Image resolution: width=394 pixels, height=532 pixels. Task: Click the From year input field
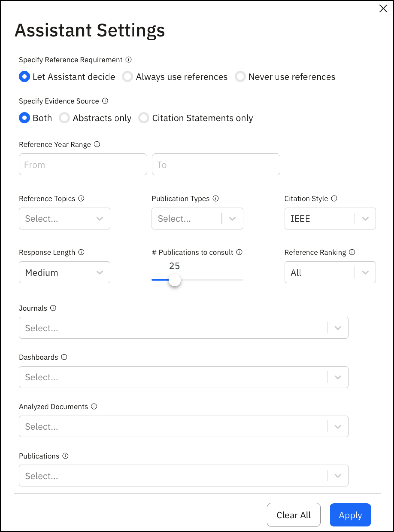click(x=83, y=165)
